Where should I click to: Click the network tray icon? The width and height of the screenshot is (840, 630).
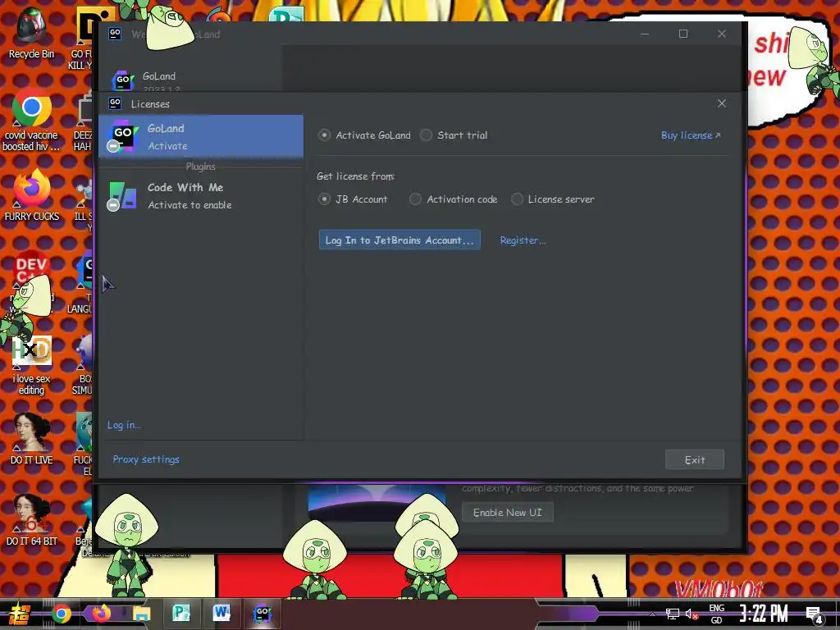[x=672, y=614]
